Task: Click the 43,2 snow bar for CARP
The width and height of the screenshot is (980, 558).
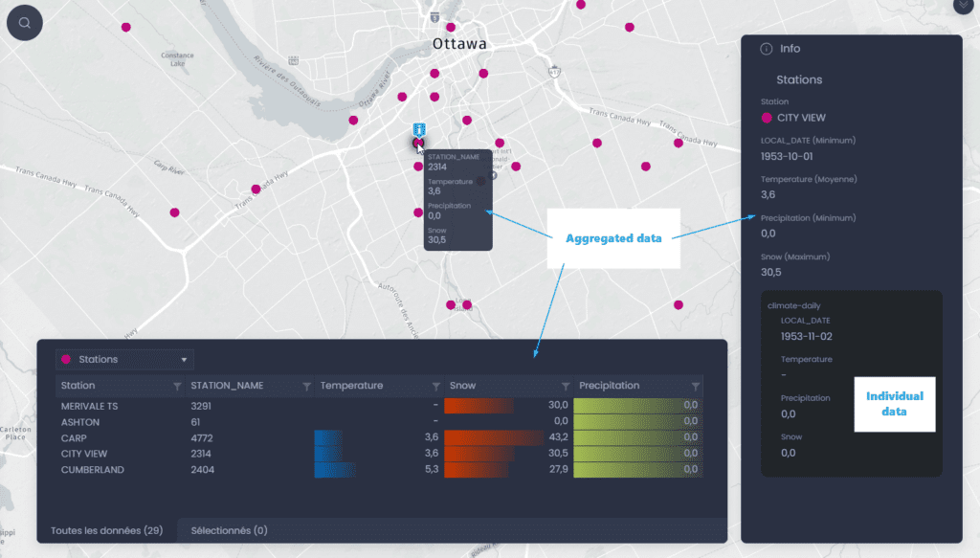Action: [x=494, y=437]
